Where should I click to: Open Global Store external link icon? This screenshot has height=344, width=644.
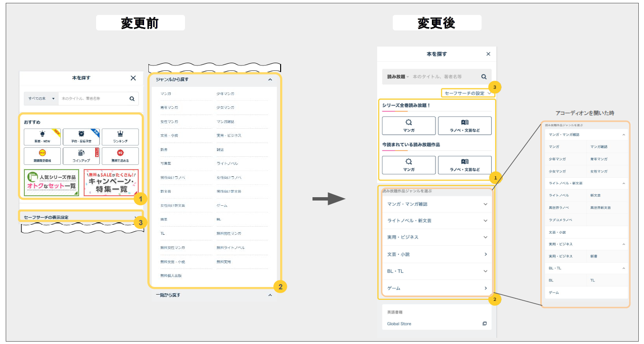pyautogui.click(x=484, y=324)
